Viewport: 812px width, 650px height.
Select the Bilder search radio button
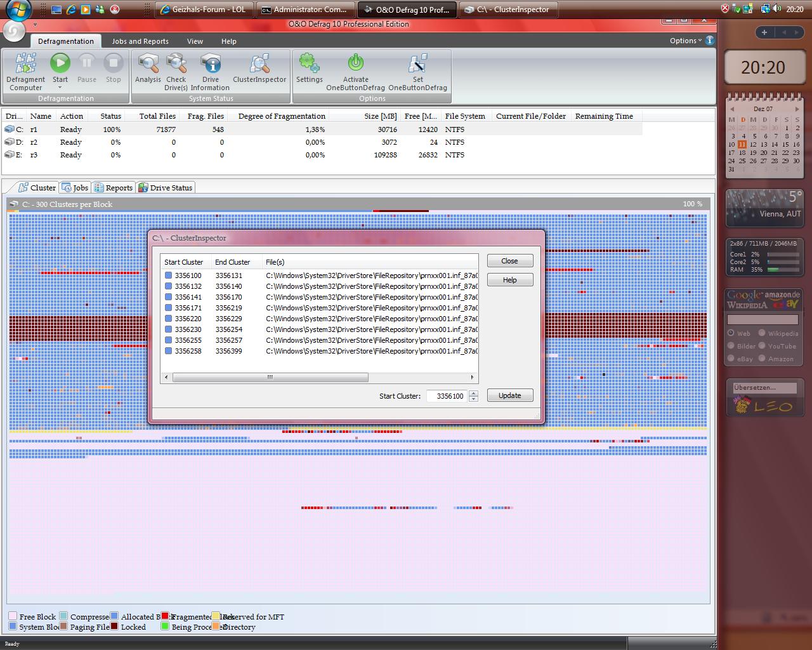[731, 345]
